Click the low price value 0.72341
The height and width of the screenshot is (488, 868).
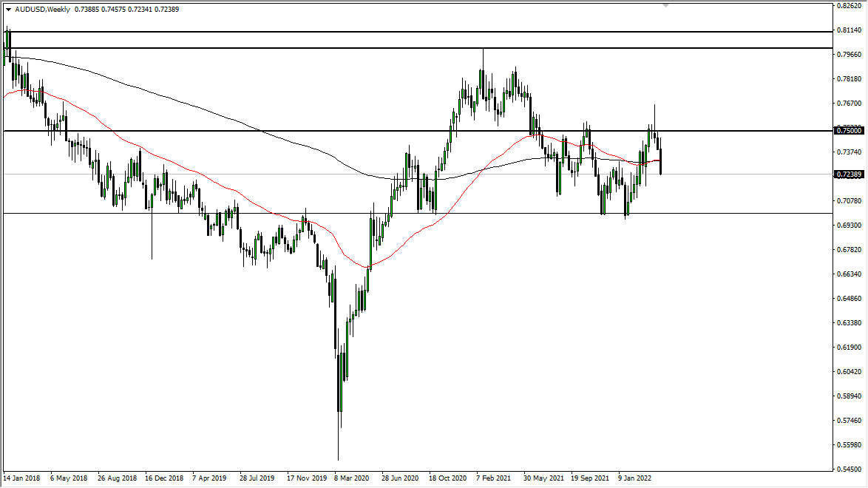coord(140,9)
